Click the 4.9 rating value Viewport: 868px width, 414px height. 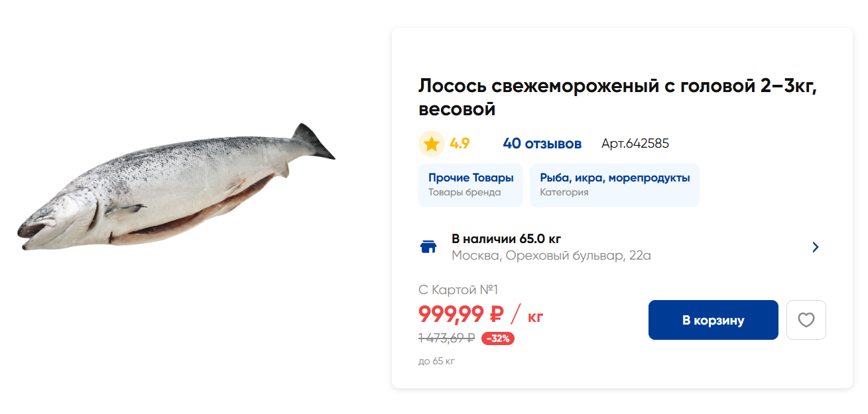point(460,144)
